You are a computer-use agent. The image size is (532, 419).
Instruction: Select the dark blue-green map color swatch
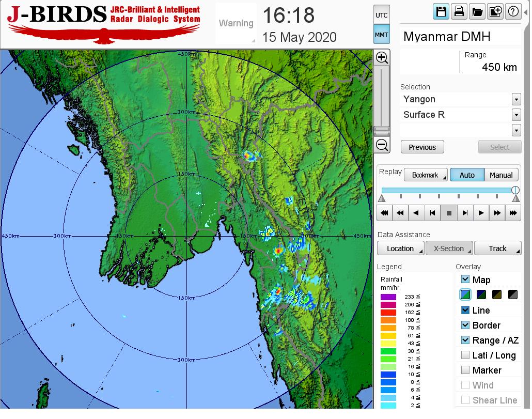click(481, 295)
